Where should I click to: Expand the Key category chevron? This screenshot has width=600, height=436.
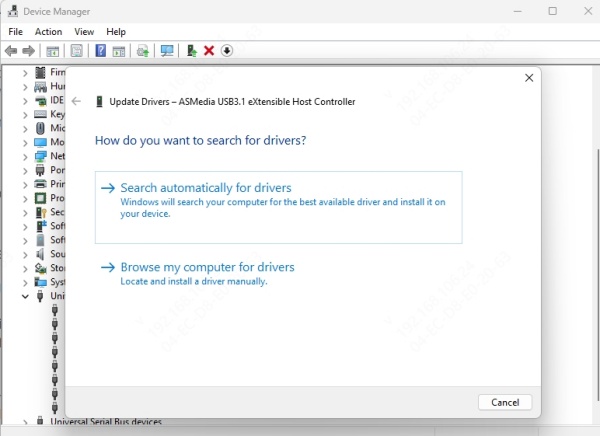(25, 115)
